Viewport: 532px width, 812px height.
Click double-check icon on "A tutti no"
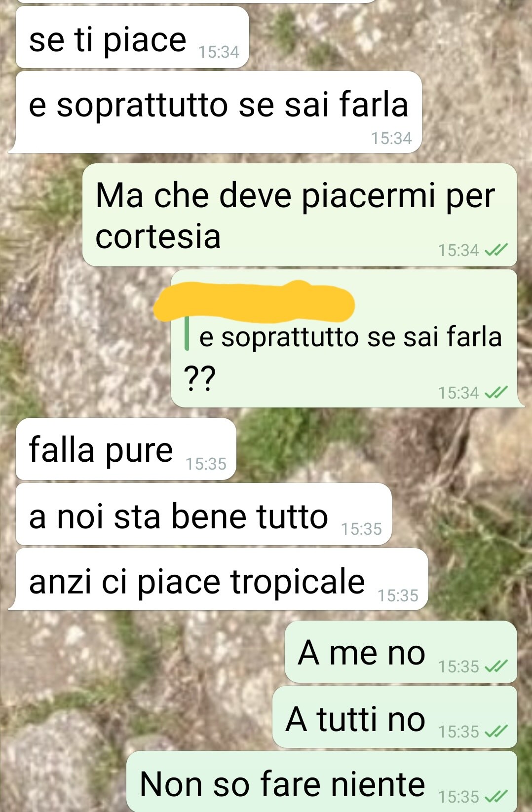(x=496, y=731)
